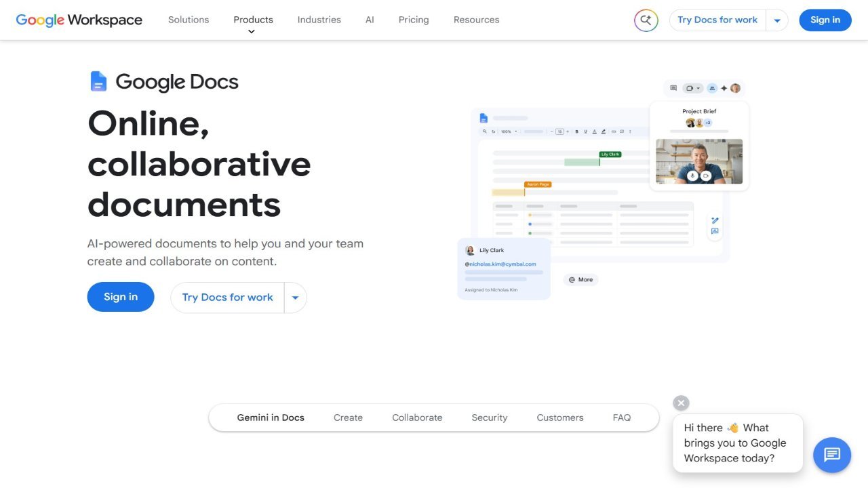Click the hero Sign in button
This screenshot has height=488, width=868.
121,297
